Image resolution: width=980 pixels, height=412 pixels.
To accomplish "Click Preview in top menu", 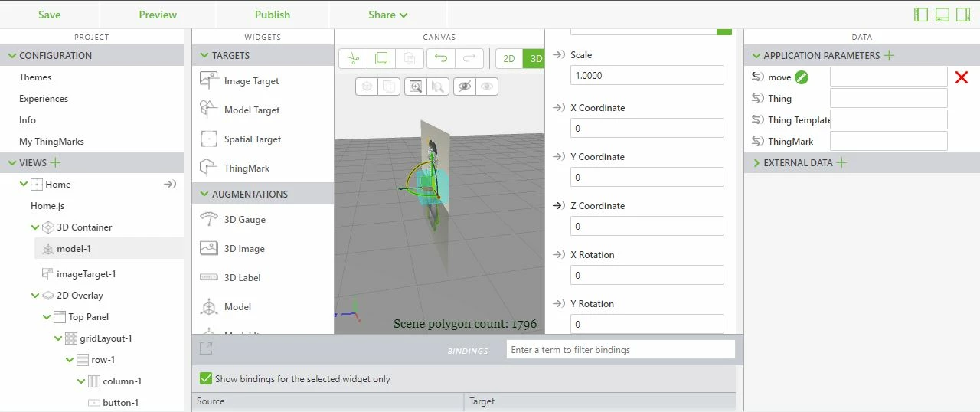I will [158, 15].
